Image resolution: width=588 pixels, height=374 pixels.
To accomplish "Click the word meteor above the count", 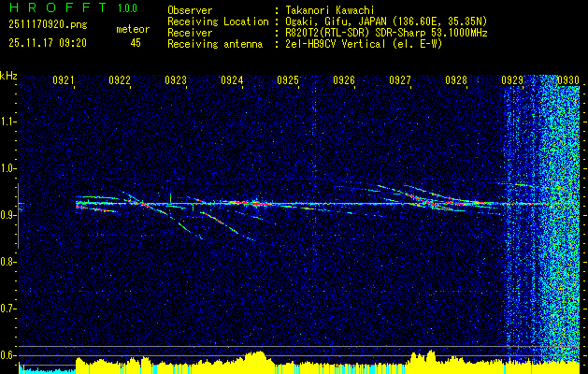I will (133, 29).
